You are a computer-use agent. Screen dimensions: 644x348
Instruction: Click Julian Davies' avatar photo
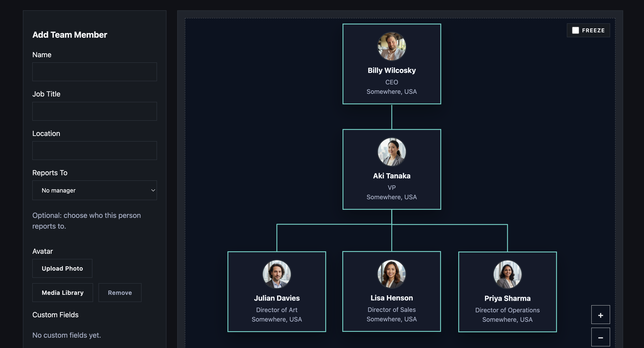coord(277,274)
